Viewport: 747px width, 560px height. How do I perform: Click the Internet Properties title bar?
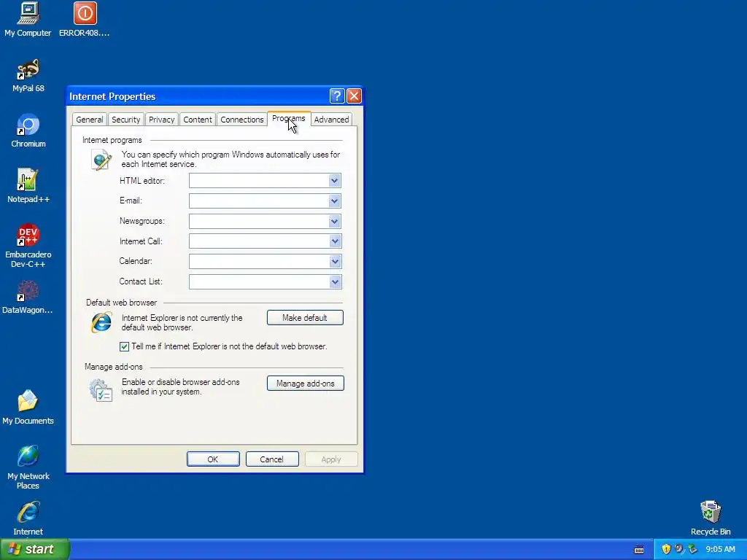pyautogui.click(x=197, y=96)
